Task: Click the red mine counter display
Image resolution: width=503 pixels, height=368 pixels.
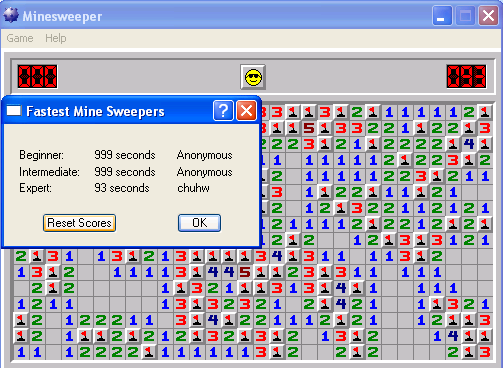Action: coord(38,77)
